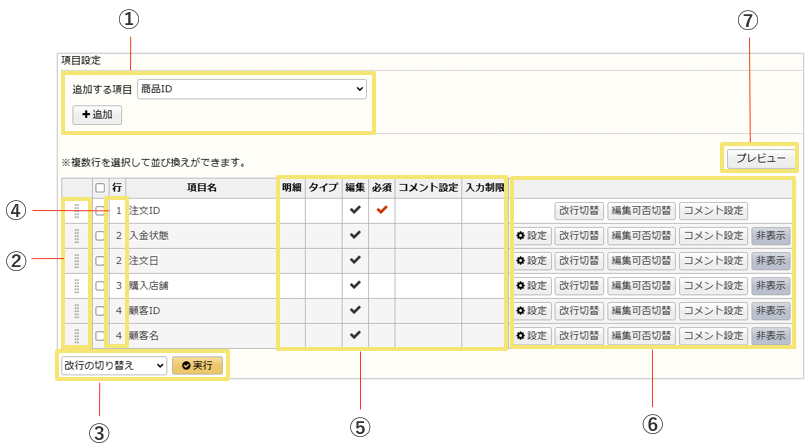811x445 pixels.
Task: Hide the 注文日 row with 非表示
Action: point(770,261)
